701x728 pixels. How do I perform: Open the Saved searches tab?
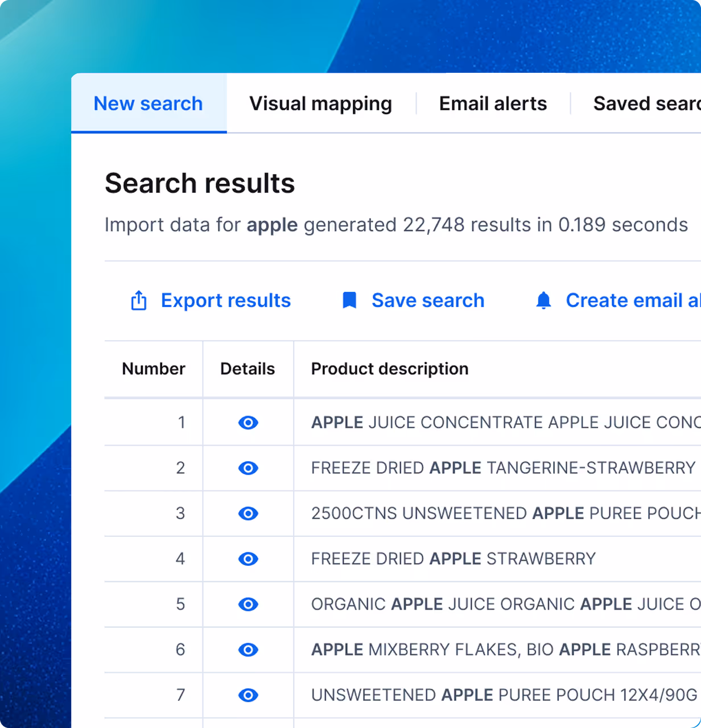(x=647, y=104)
